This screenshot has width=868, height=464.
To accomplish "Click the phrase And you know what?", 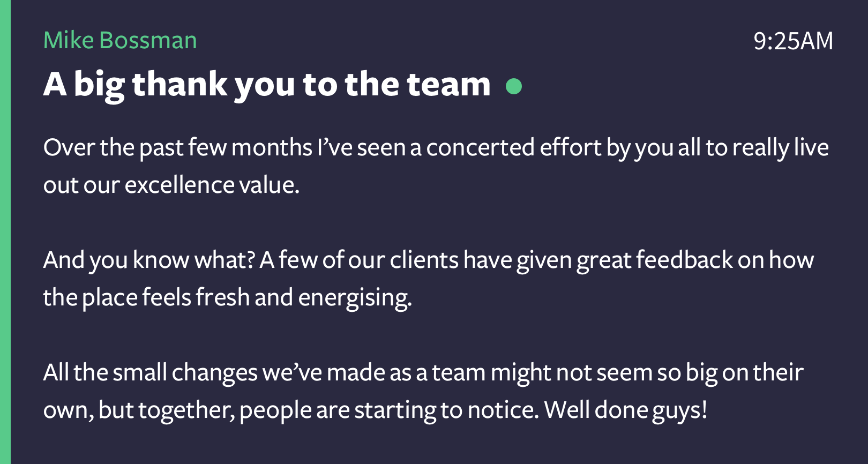I will click(x=149, y=260).
